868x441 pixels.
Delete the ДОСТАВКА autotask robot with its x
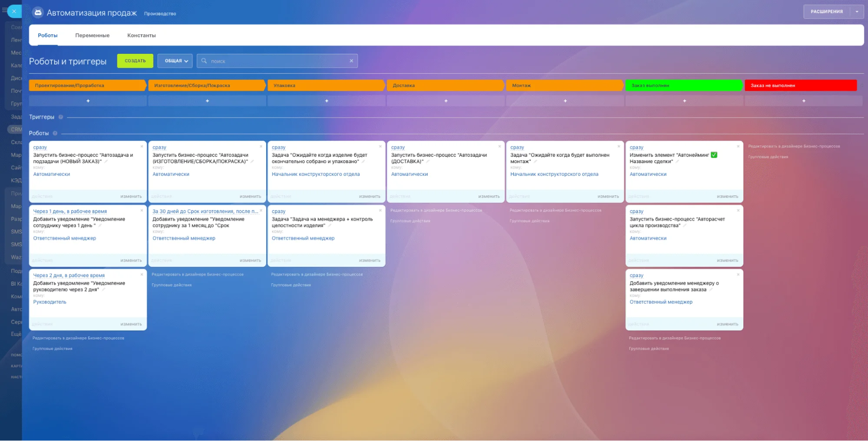point(500,146)
